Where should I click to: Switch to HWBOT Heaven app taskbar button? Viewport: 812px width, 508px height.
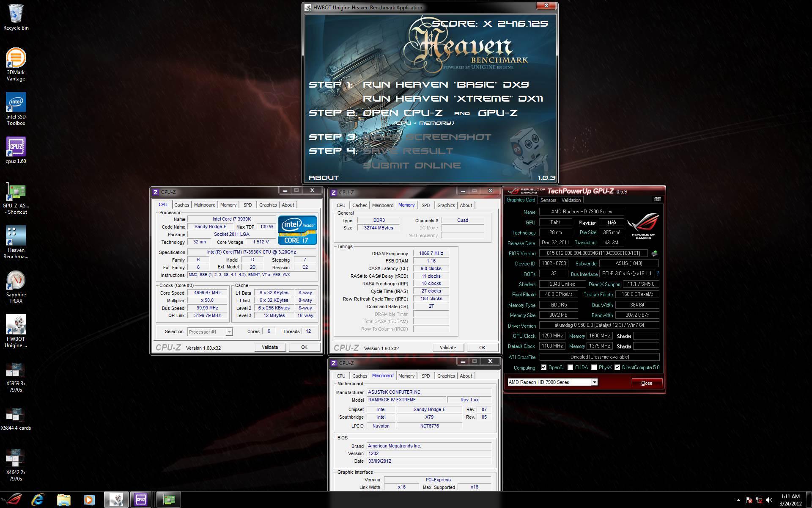click(116, 500)
